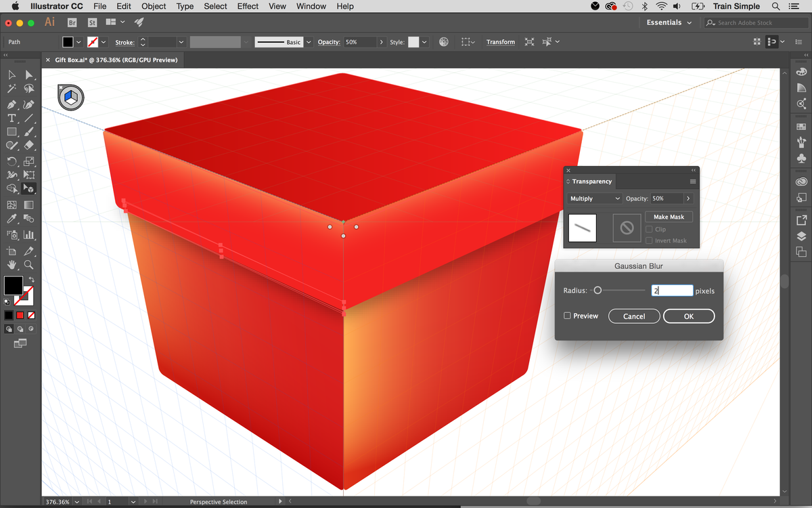Select the Rectangle tool

coord(12,131)
